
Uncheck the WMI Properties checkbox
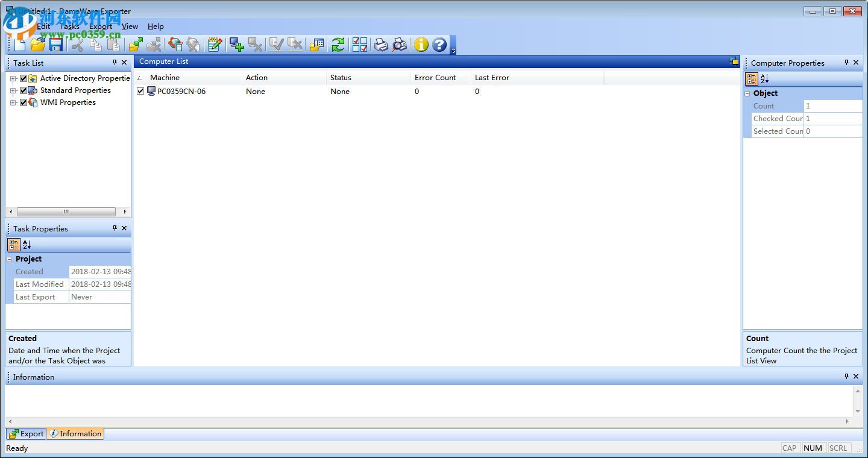click(24, 102)
